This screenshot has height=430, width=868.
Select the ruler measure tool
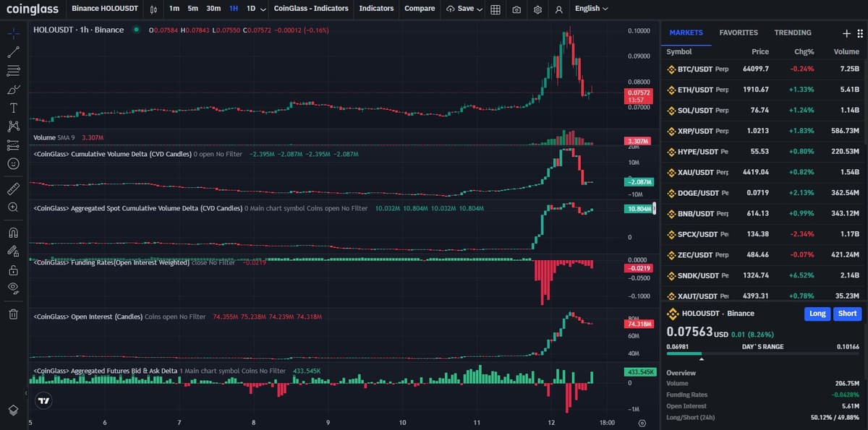13,189
